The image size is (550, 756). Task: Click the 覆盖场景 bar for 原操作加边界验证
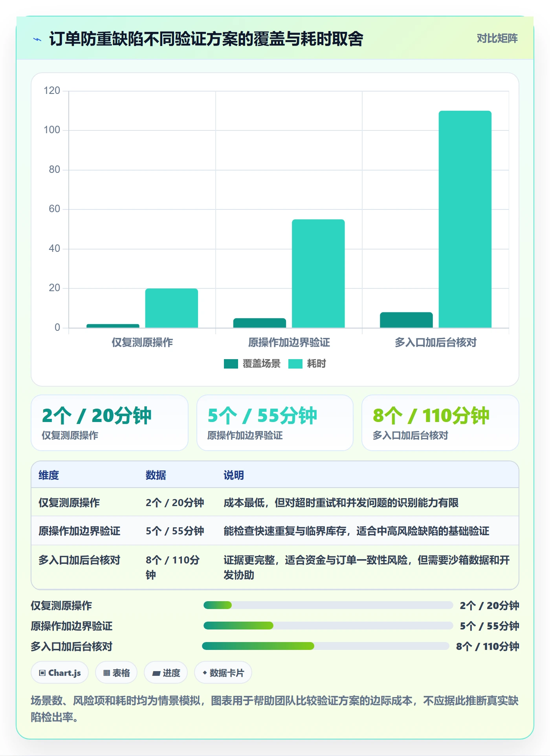coord(260,323)
